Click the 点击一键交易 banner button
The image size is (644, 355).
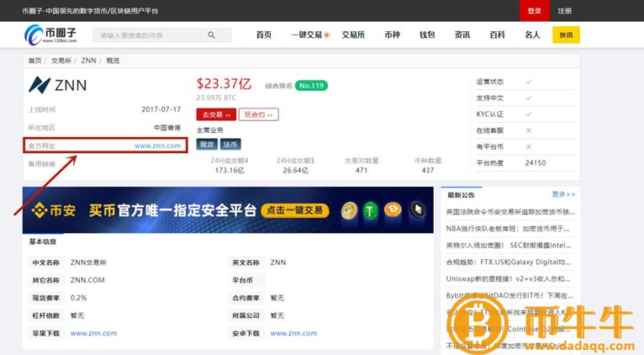coord(295,210)
